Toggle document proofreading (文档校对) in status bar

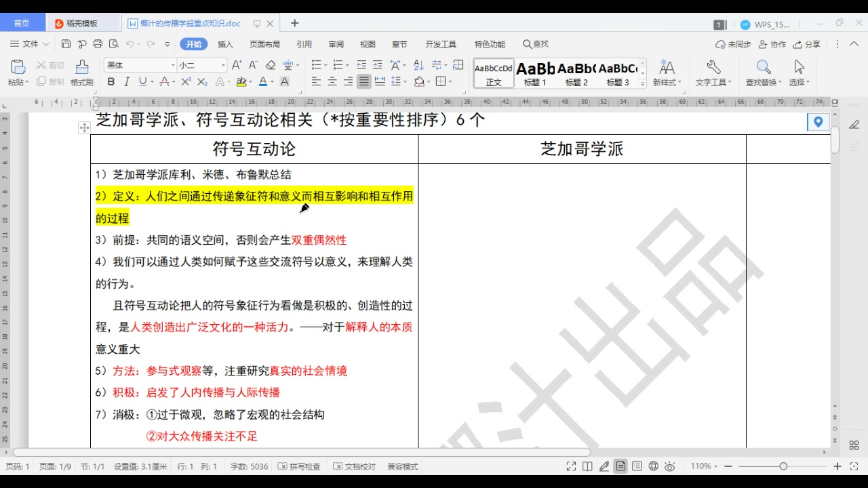tap(354, 466)
